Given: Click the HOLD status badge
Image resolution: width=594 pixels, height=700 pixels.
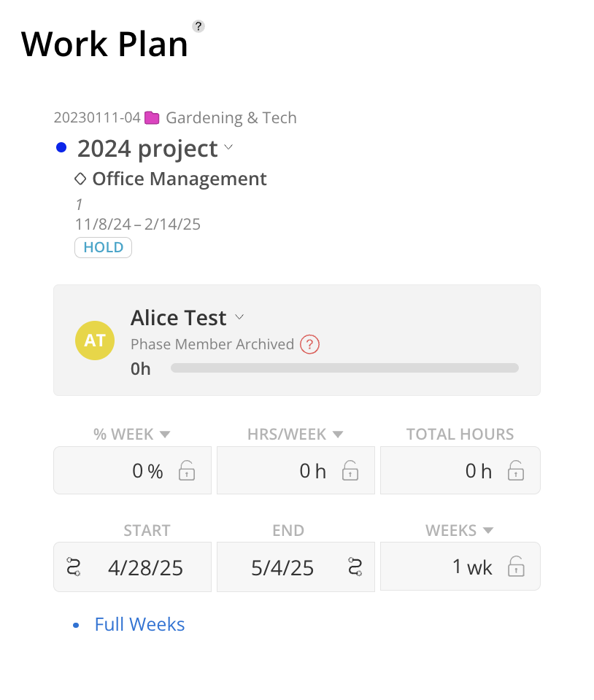Looking at the screenshot, I should click(103, 247).
